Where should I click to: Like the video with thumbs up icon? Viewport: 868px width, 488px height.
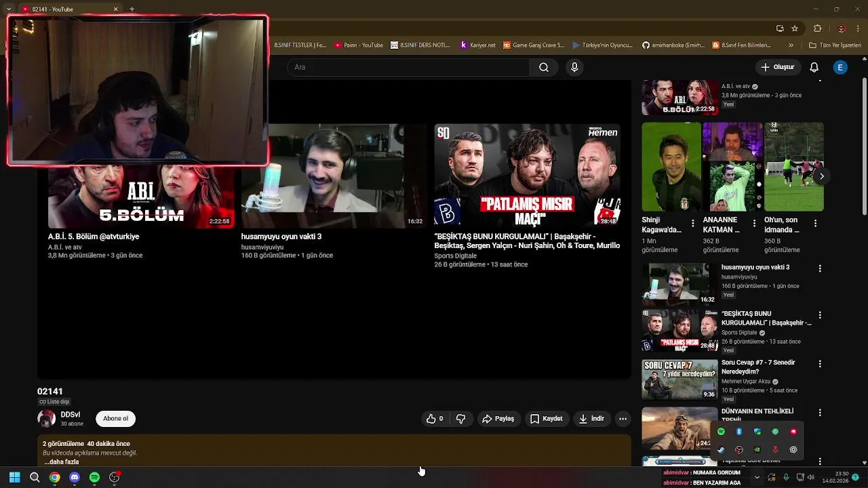435,419
